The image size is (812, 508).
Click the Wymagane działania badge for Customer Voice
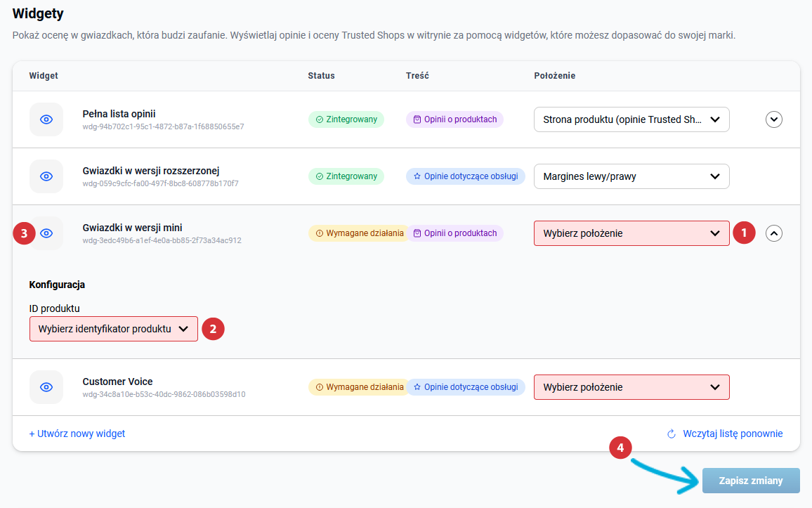coord(359,387)
